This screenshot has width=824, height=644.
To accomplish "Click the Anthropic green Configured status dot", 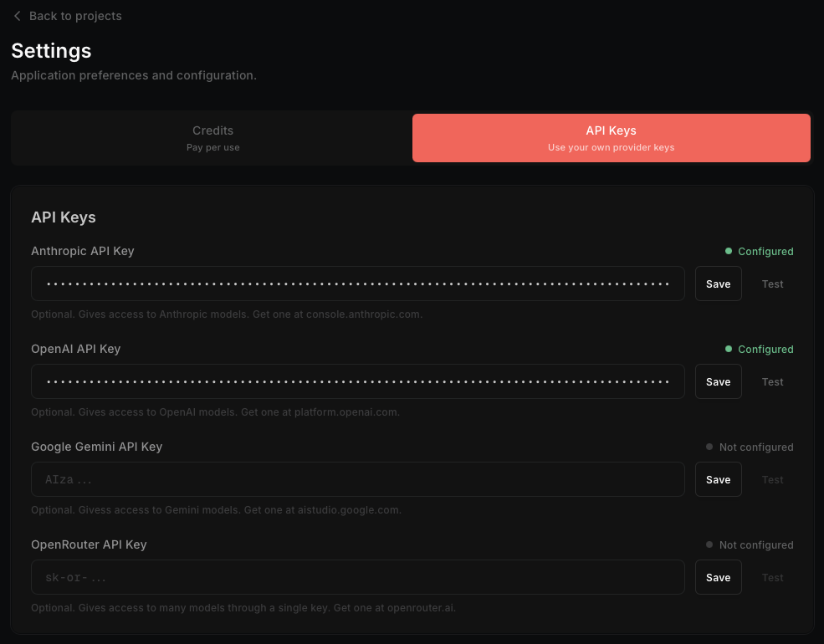I will click(729, 251).
